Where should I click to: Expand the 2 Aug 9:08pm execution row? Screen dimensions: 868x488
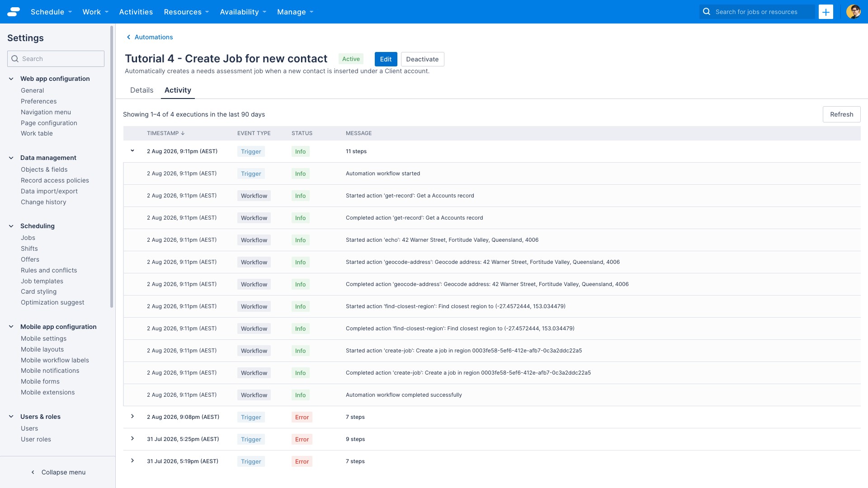coord(132,417)
